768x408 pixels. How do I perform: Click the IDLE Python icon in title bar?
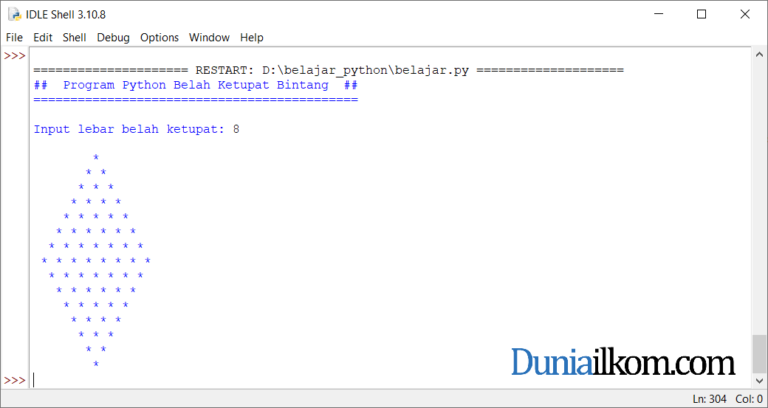coord(15,15)
